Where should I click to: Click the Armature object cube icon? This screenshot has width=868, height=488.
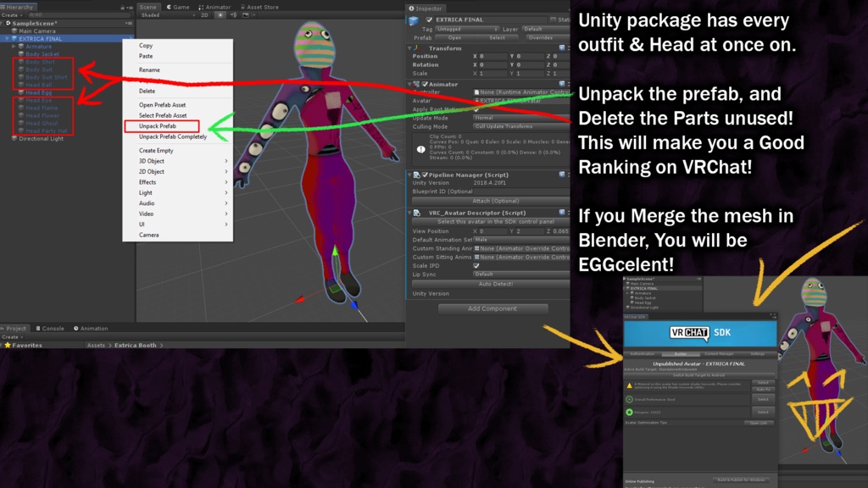tap(21, 47)
